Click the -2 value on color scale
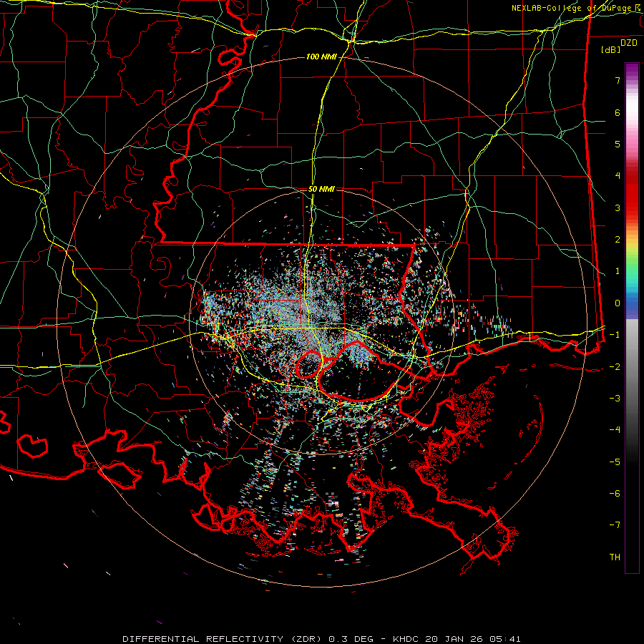The width and height of the screenshot is (644, 644). [615, 367]
